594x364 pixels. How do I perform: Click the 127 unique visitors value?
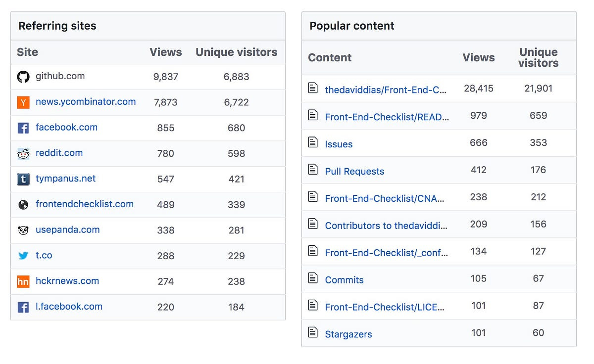coord(539,251)
